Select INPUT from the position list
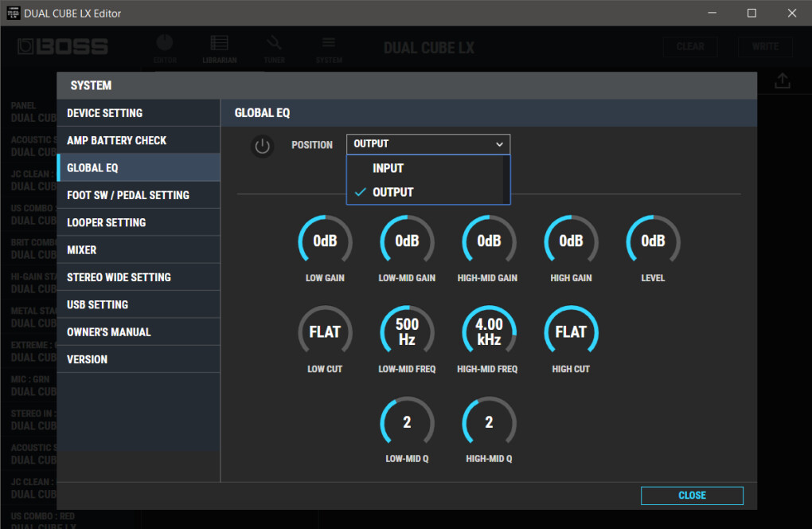Screen dimensions: 812x529 coord(424,168)
